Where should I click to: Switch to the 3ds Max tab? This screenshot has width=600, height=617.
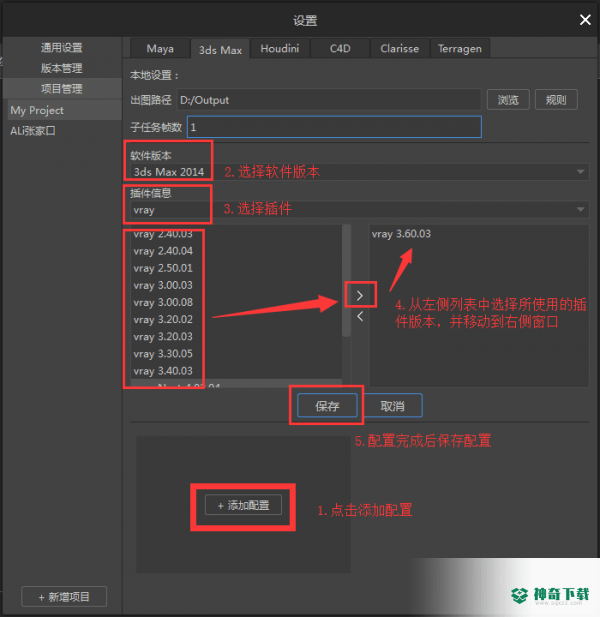[220, 50]
